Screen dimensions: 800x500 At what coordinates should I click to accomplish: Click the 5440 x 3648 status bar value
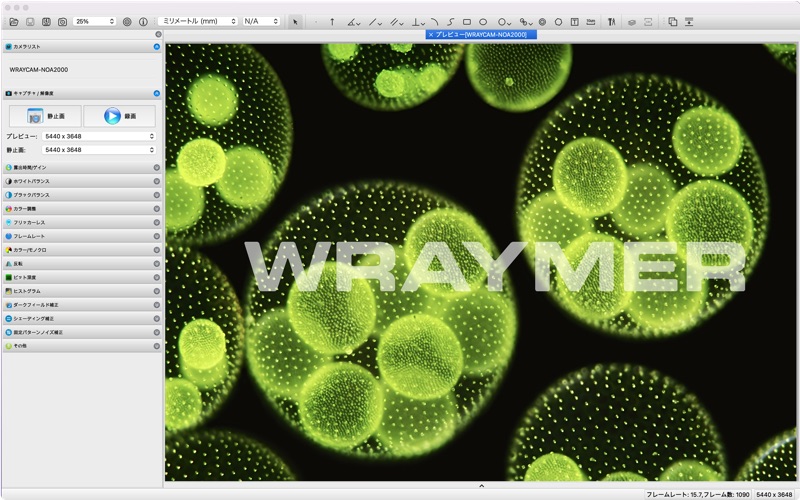pos(774,494)
